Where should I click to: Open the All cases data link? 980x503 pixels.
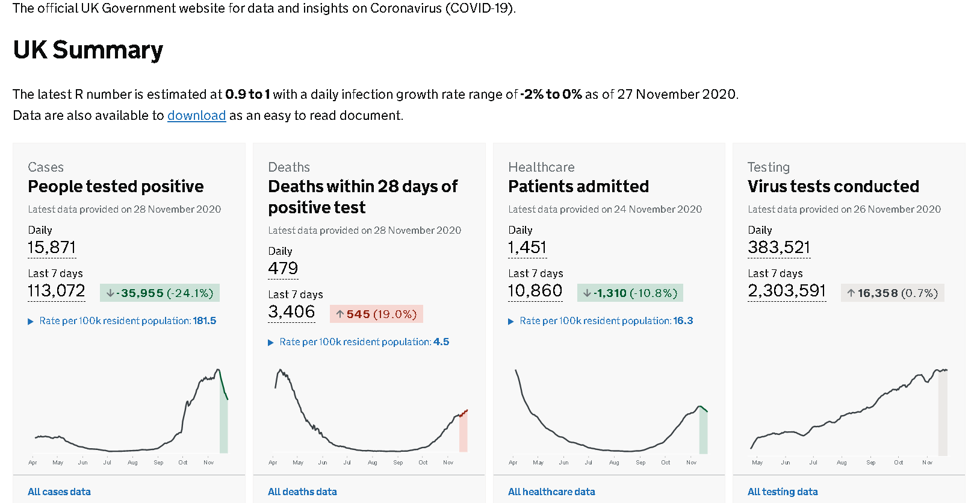point(59,492)
